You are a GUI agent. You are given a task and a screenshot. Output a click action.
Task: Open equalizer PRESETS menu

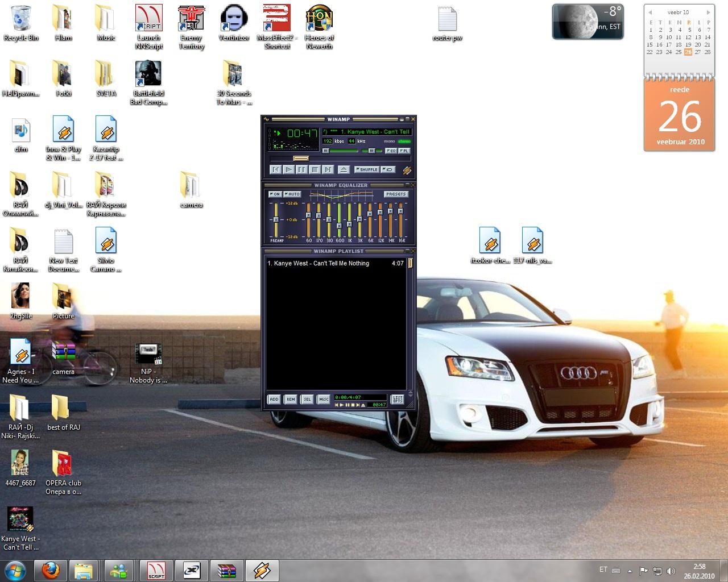[396, 194]
